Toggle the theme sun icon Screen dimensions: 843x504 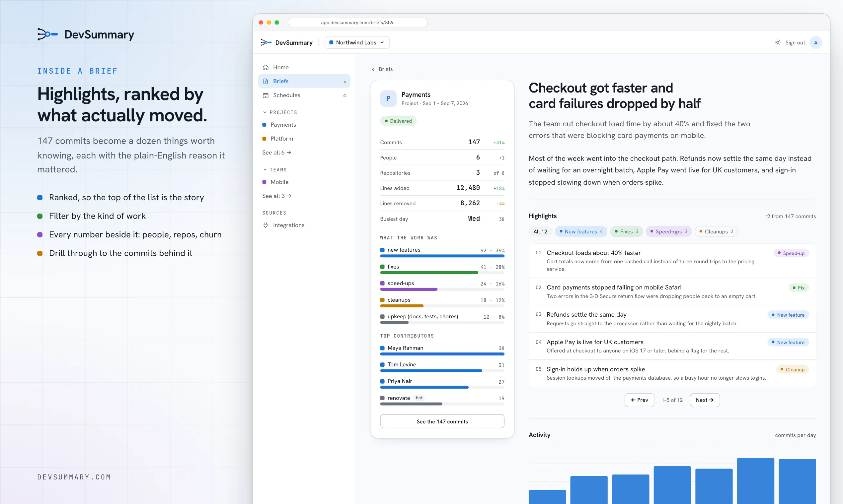pos(777,42)
